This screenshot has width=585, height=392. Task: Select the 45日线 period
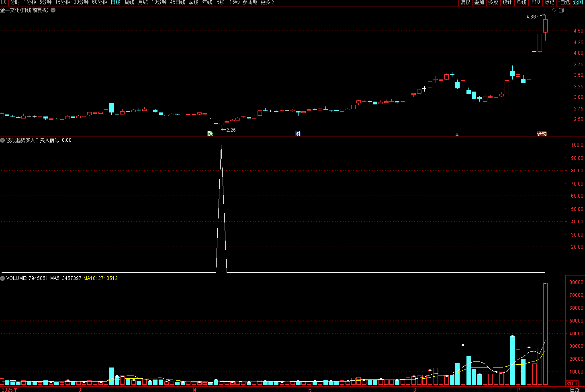pos(178,2)
